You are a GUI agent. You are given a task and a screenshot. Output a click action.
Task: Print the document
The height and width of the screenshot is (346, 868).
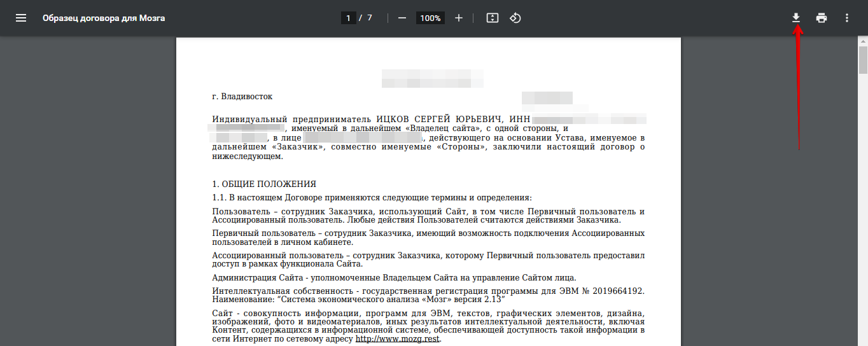click(x=822, y=18)
